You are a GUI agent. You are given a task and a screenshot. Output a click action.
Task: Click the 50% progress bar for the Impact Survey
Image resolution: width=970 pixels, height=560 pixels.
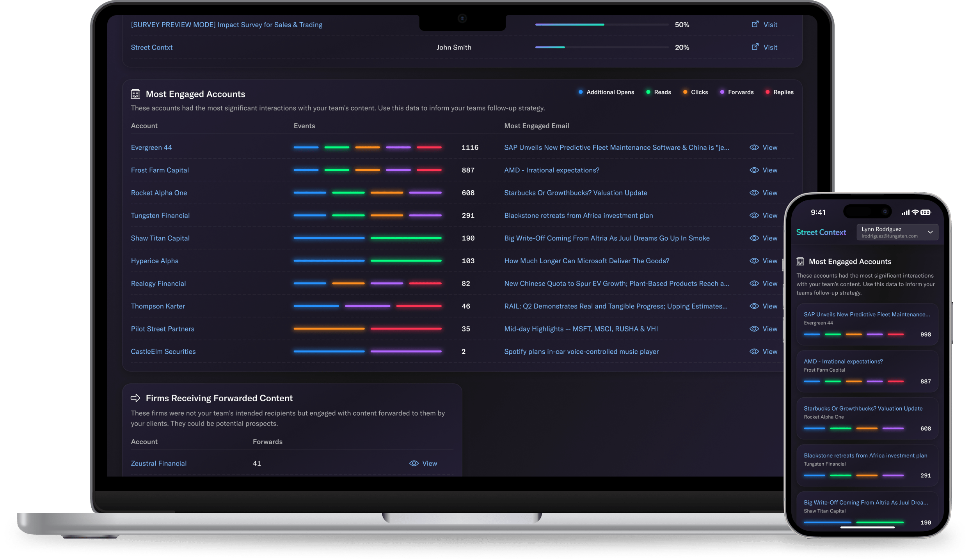coord(602,25)
